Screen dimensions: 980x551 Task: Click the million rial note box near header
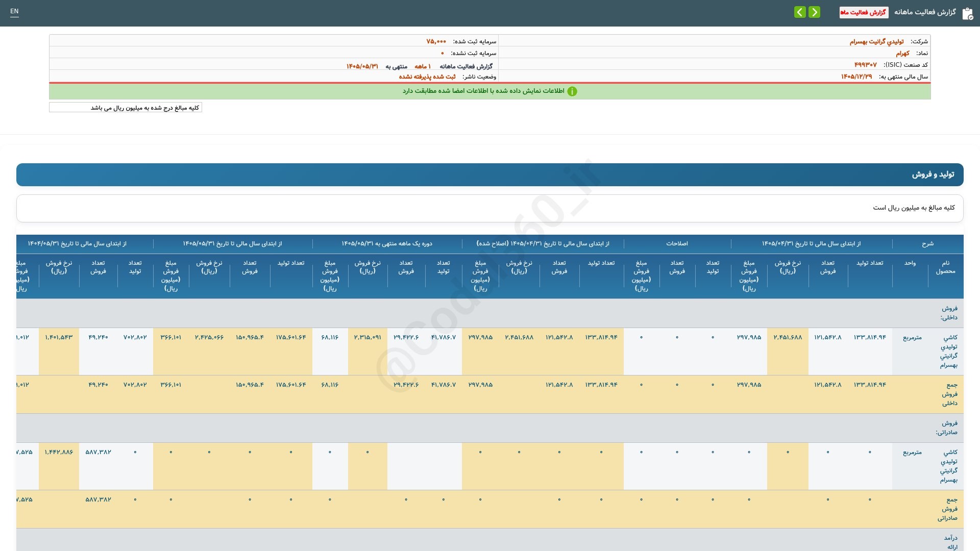(x=126, y=108)
